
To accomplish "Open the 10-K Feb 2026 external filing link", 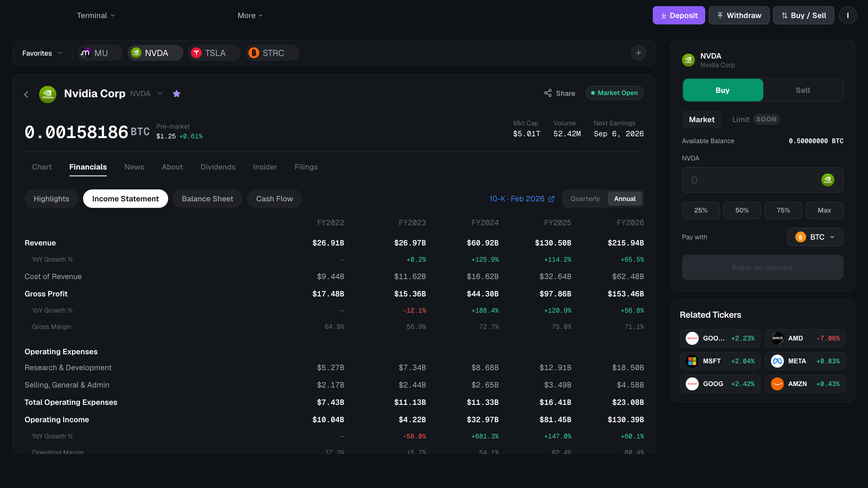I will click(522, 199).
